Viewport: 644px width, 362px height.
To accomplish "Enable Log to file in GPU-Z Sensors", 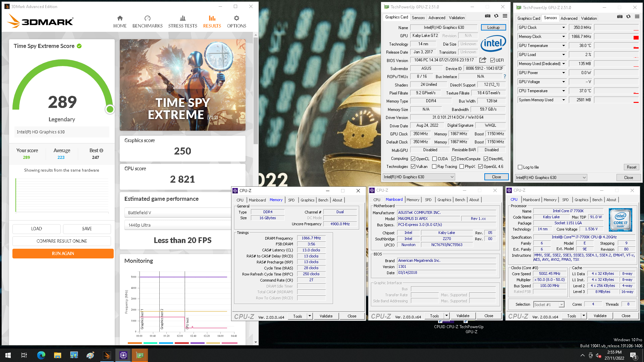I will tap(520, 167).
